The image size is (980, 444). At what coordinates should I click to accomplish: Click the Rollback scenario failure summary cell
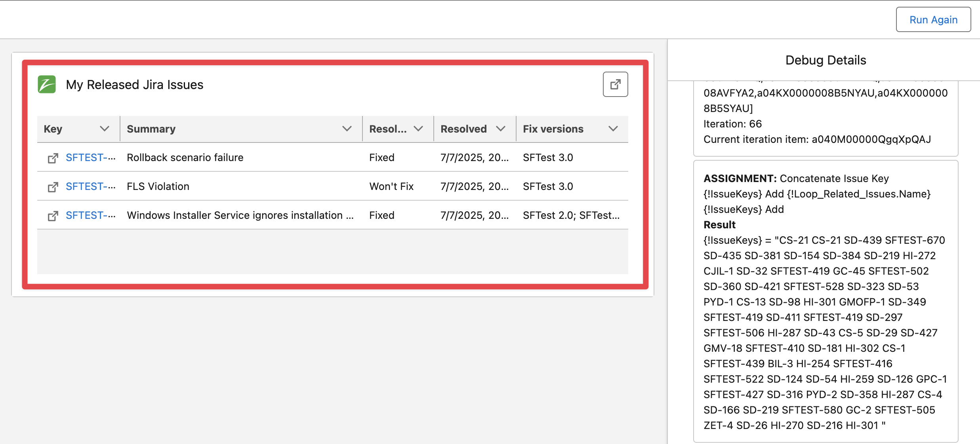click(x=185, y=158)
